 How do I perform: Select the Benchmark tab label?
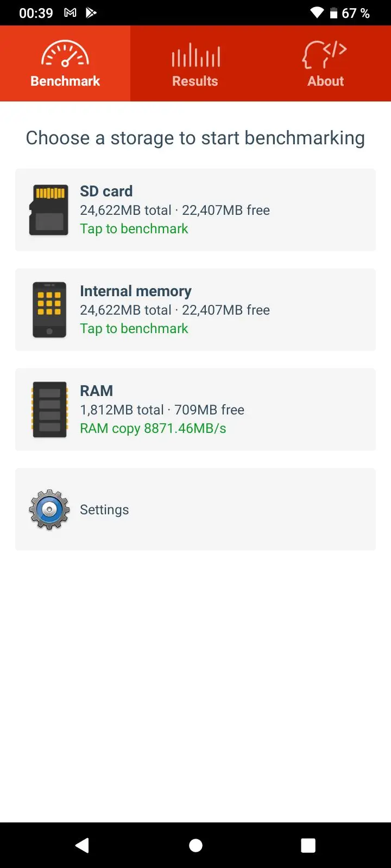(x=65, y=81)
